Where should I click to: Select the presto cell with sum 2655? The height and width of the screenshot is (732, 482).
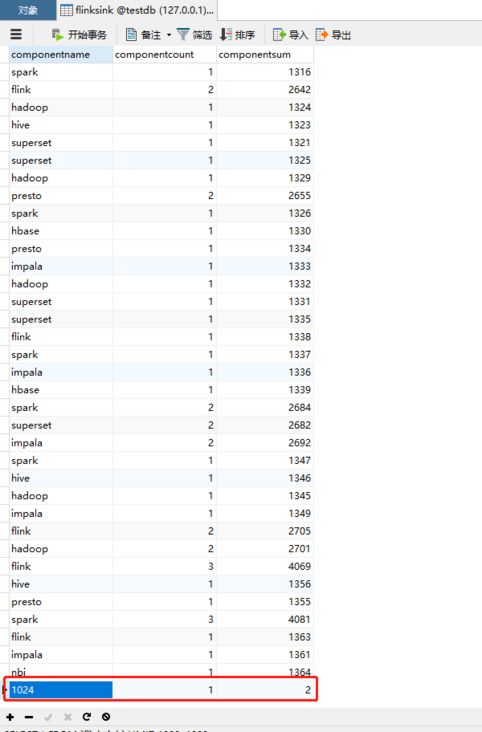(x=61, y=196)
